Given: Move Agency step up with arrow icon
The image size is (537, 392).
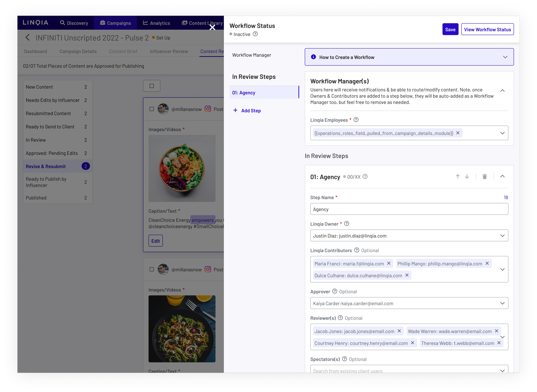Looking at the screenshot, I should click(458, 177).
